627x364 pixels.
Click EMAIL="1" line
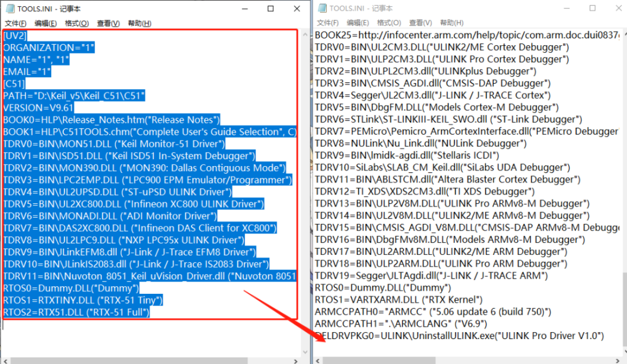tap(27, 71)
